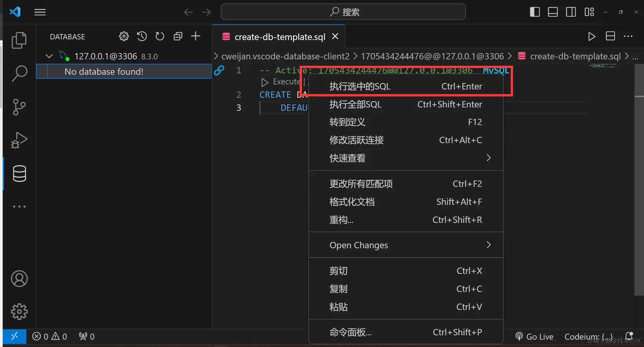
Task: Open query history in Database panel
Action: pos(142,36)
